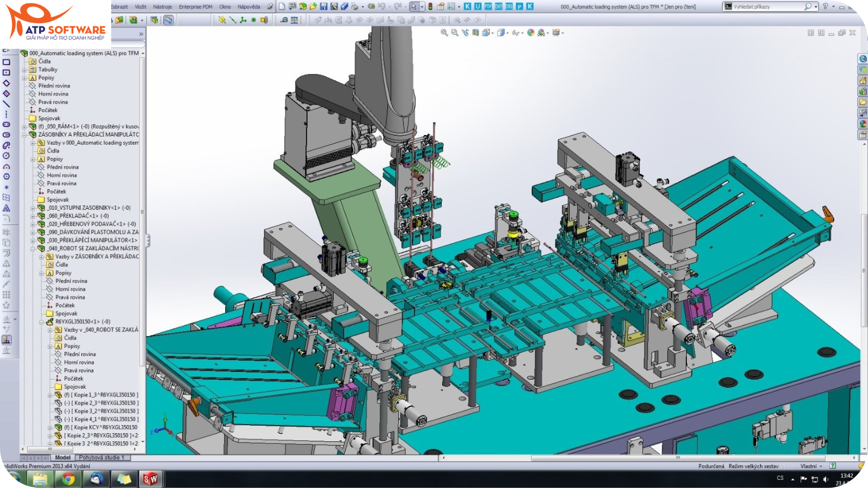Image resolution: width=868 pixels, height=488 pixels.
Task: Switch to the Pohybová studie 1 tab
Action: tap(103, 457)
